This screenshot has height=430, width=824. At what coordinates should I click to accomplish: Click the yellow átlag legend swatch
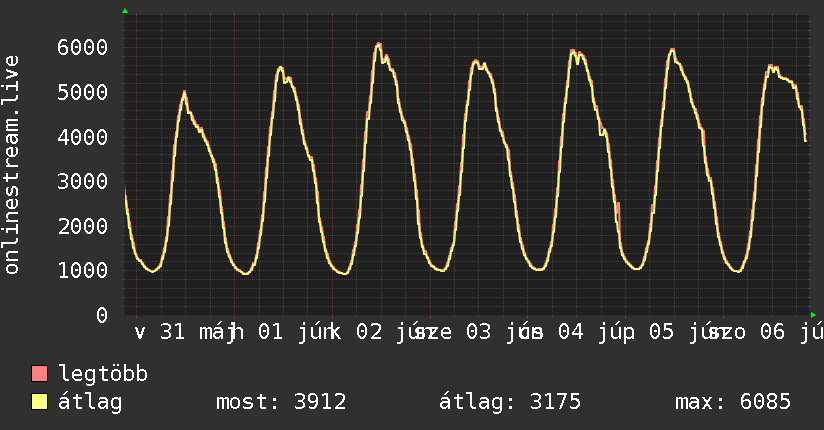pyautogui.click(x=39, y=401)
